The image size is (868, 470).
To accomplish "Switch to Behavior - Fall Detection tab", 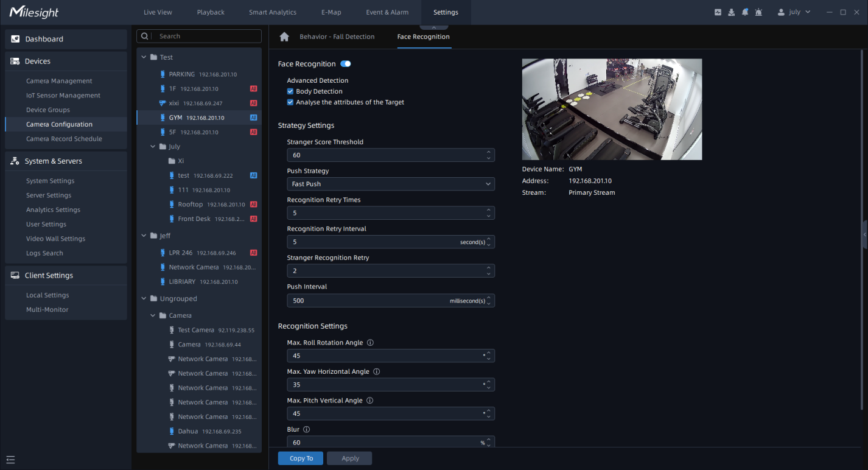I will click(337, 37).
